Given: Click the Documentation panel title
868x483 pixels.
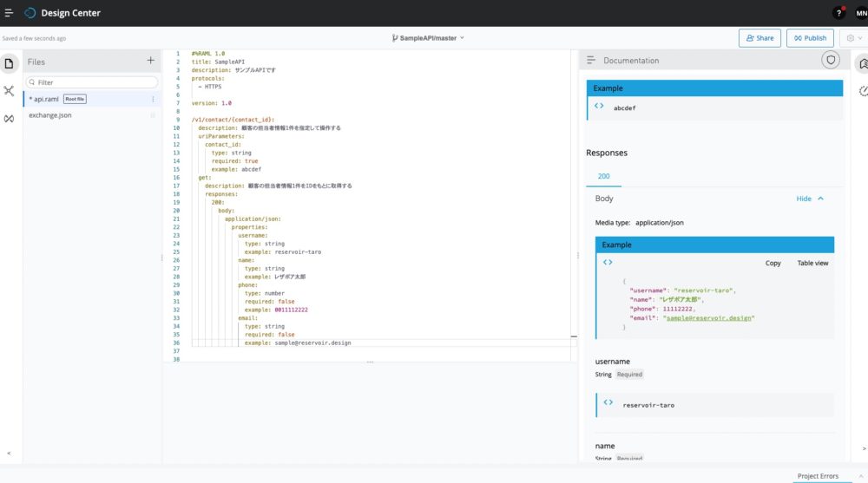Looking at the screenshot, I should 631,61.
